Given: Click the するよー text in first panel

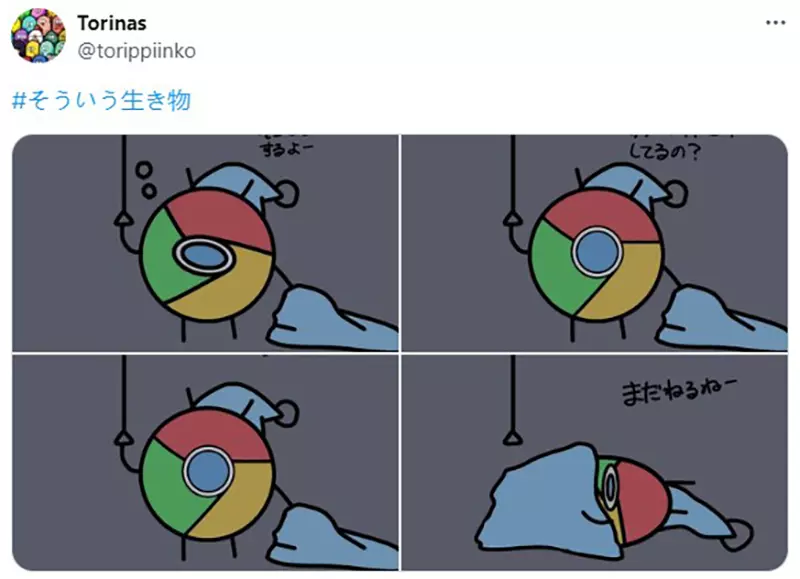Looking at the screenshot, I should coord(287,149).
